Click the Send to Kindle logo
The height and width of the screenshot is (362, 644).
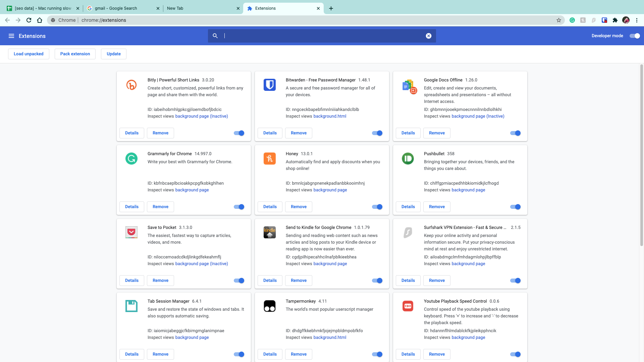click(x=270, y=232)
